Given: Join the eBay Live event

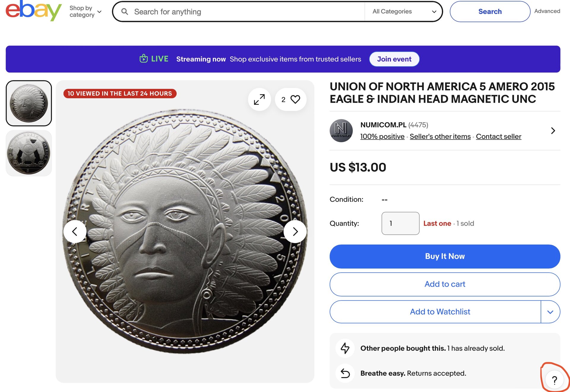Looking at the screenshot, I should [394, 59].
